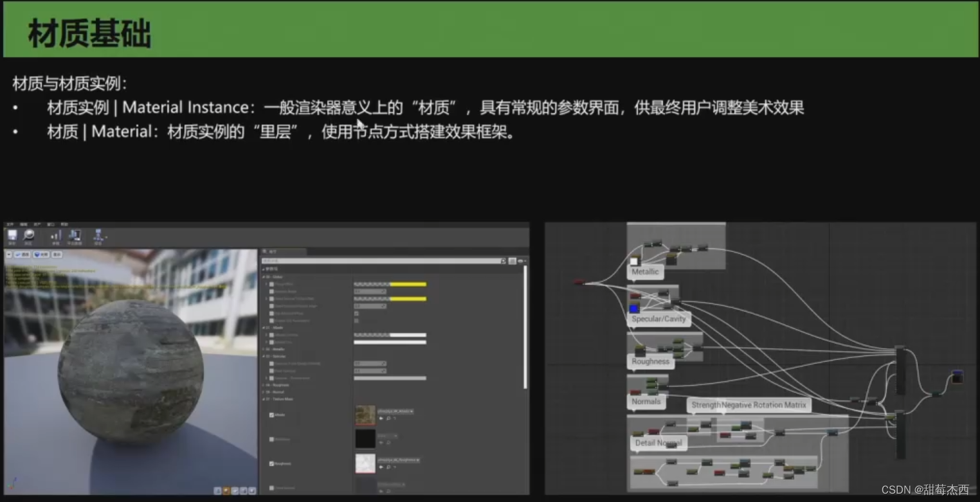980x502 pixels.
Task: Collapse the 01 - Albedo parameter group
Action: [263, 328]
